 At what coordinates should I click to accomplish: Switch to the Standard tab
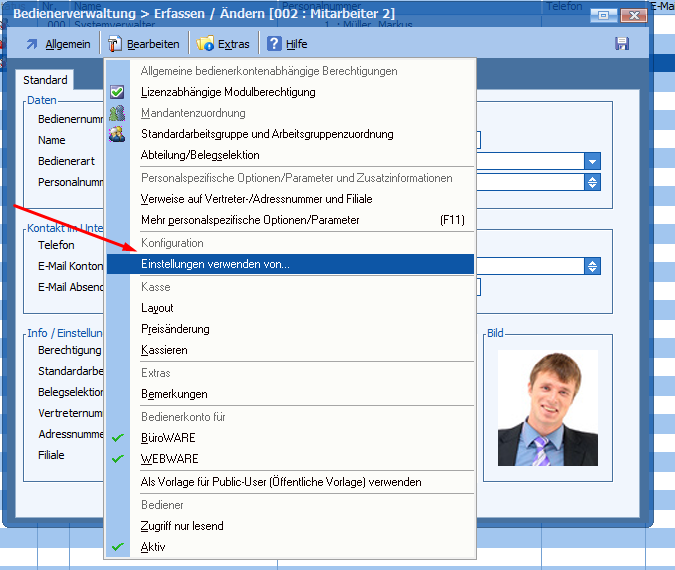tap(45, 80)
